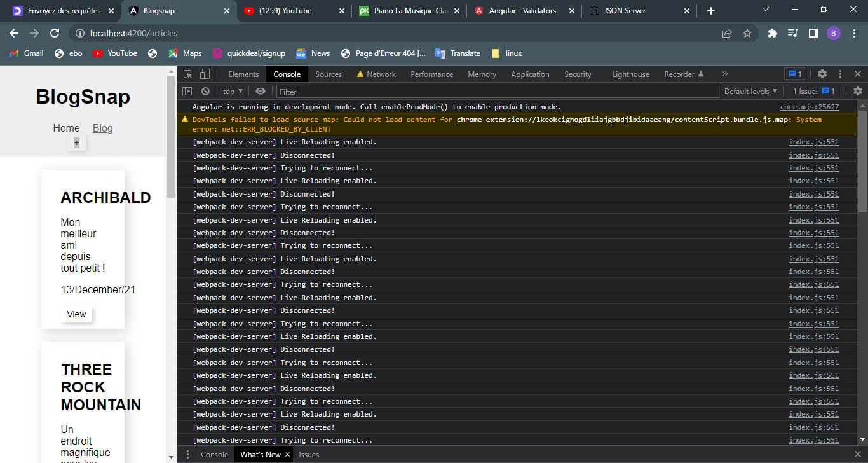Screen dimensions: 868x463
Task: Expand more DevTools tabs chevron
Action: [x=725, y=74]
